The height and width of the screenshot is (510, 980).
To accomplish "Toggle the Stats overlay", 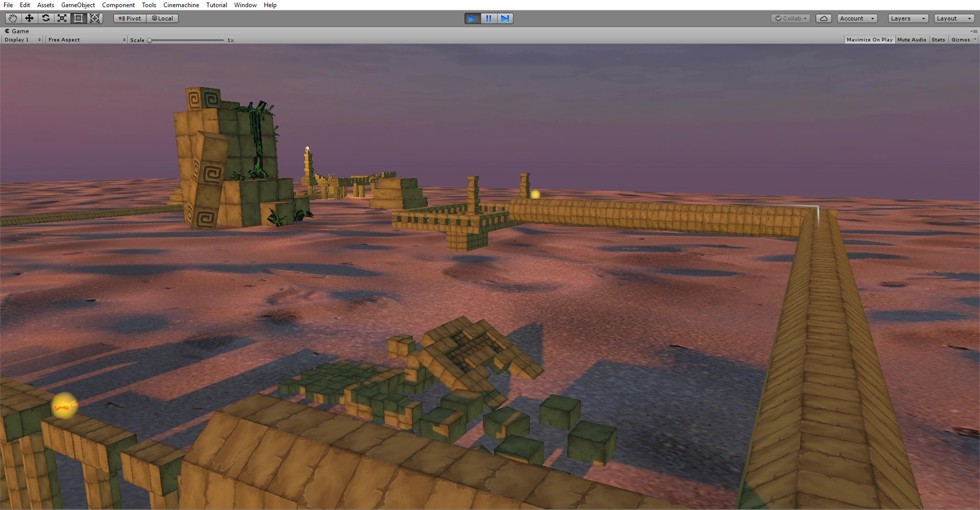I will 938,40.
